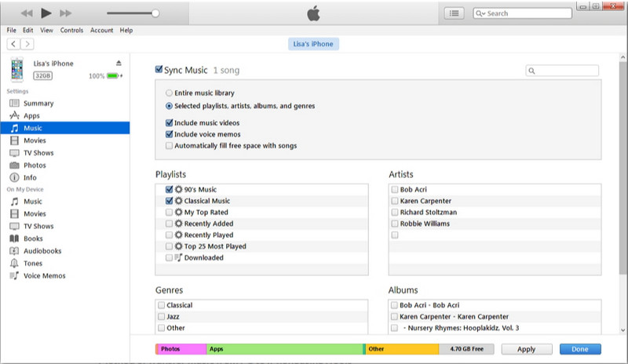628x364 pixels.
Task: Click the music filter search field
Action: point(562,71)
